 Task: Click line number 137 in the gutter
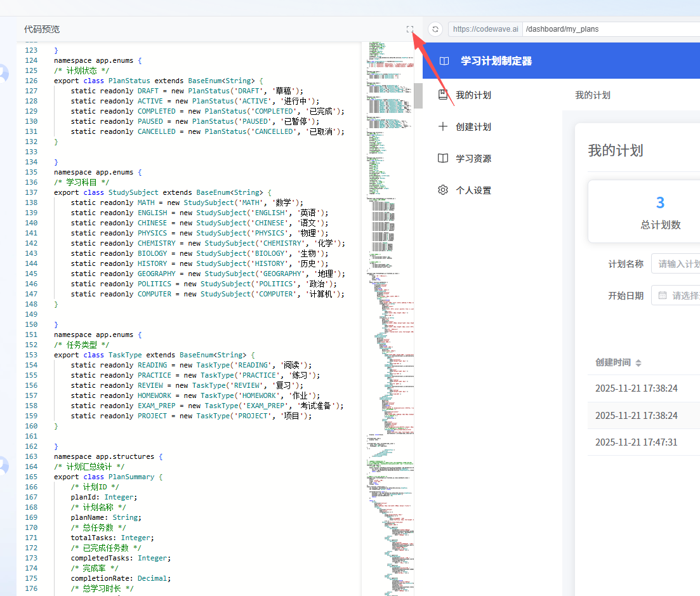coord(31,192)
